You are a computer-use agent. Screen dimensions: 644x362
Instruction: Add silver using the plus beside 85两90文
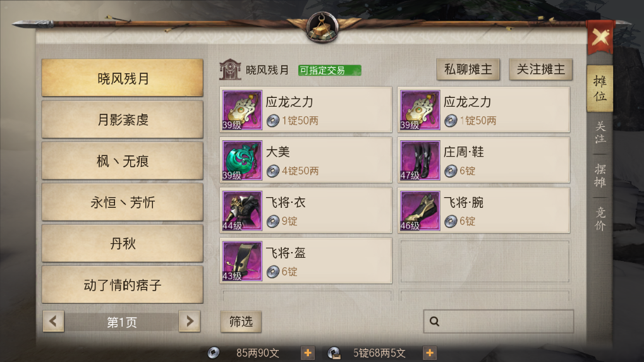tap(308, 353)
